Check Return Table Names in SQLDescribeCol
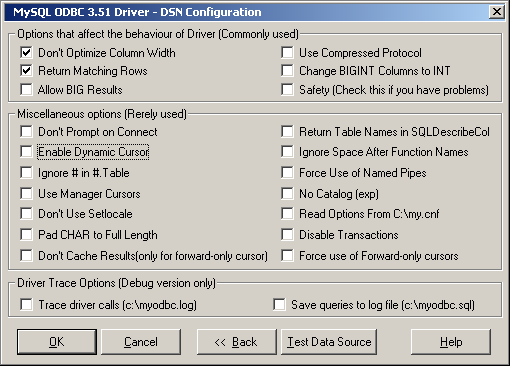The image size is (510, 366). [x=287, y=132]
